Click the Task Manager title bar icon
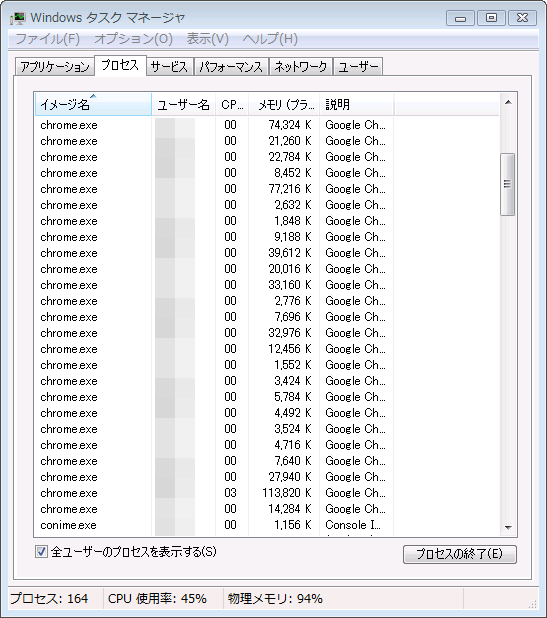 (18, 18)
